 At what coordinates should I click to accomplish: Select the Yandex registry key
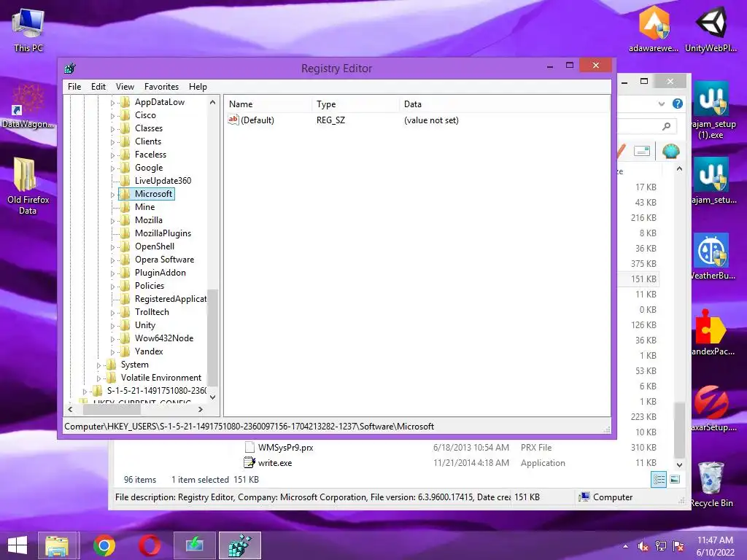[149, 351]
